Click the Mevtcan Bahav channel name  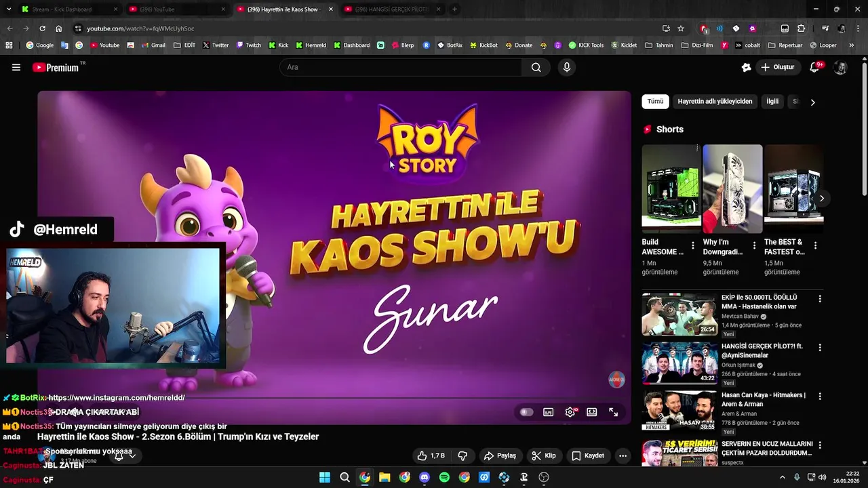tap(741, 317)
